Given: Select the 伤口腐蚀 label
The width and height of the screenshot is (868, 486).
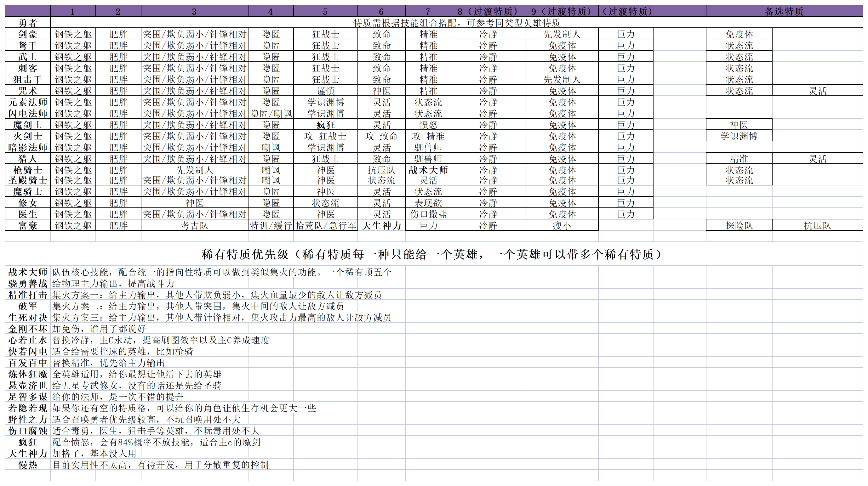Looking at the screenshot, I should click(28, 430).
